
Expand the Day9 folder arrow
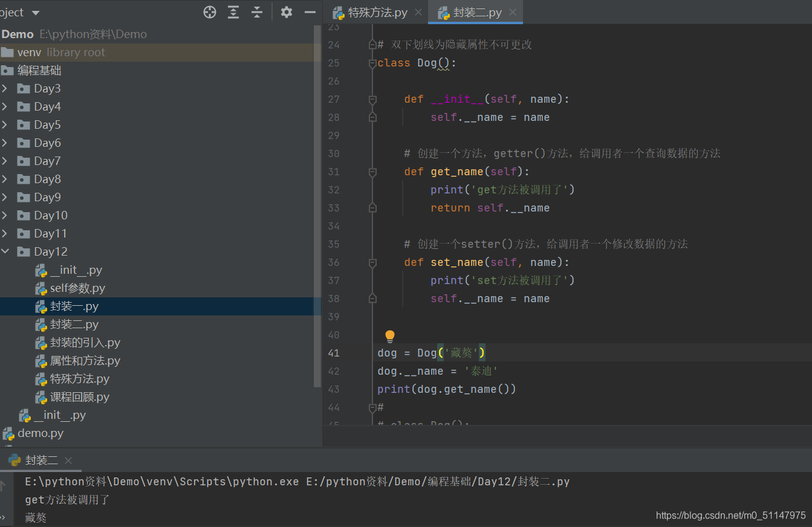[5, 198]
